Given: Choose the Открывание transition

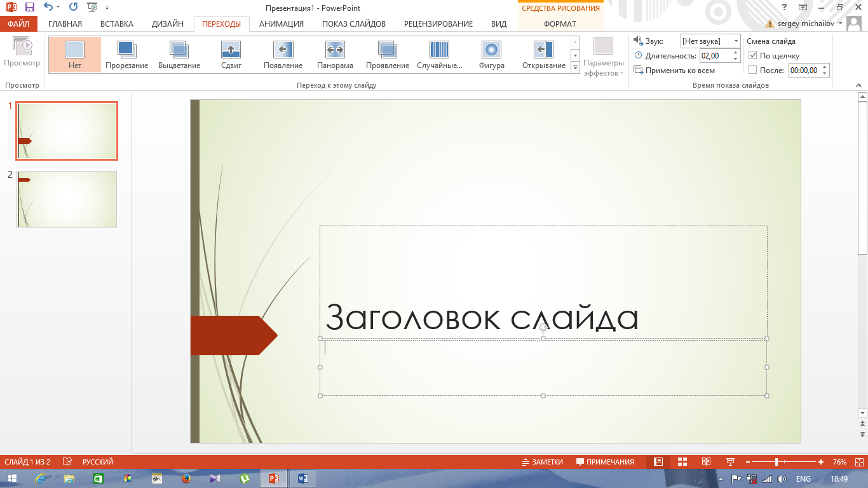Looking at the screenshot, I should tap(544, 55).
